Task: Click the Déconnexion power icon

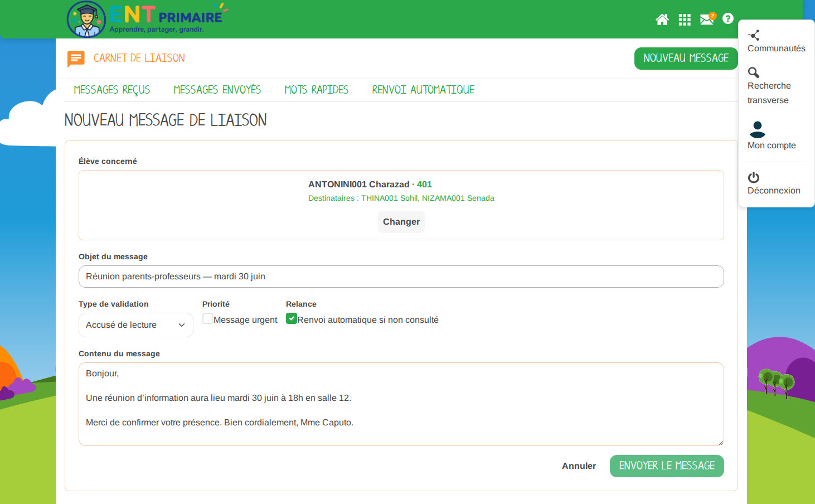Action: pos(754,177)
